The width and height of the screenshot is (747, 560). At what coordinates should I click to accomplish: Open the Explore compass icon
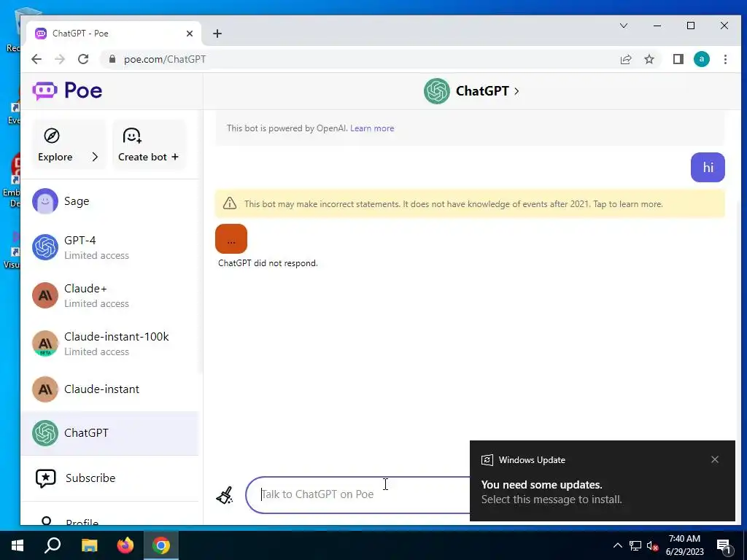pos(52,136)
